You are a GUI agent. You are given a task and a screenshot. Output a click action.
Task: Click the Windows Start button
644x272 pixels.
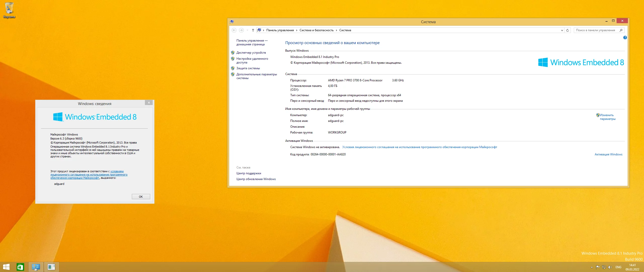[x=6, y=267]
